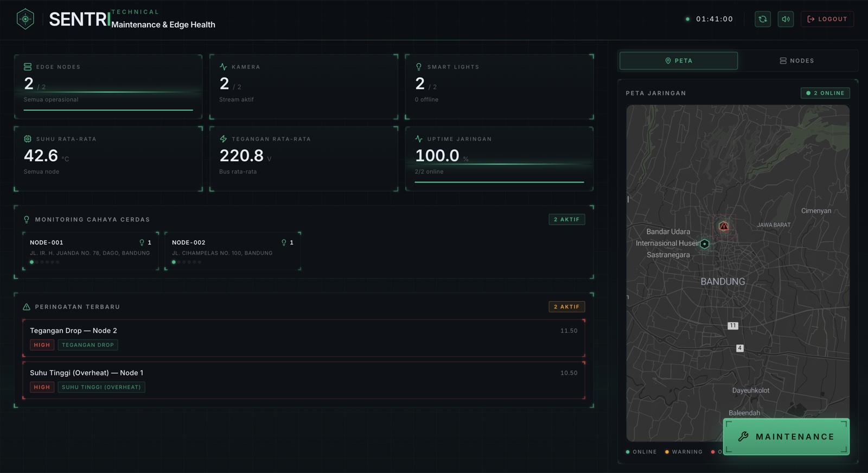Click the refresh icon button in header
868x473 pixels.
point(763,19)
